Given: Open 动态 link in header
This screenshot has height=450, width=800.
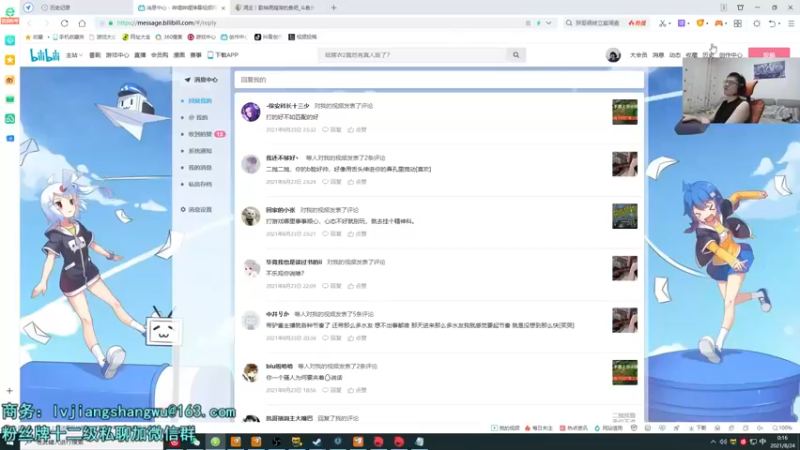Looking at the screenshot, I should 674,55.
